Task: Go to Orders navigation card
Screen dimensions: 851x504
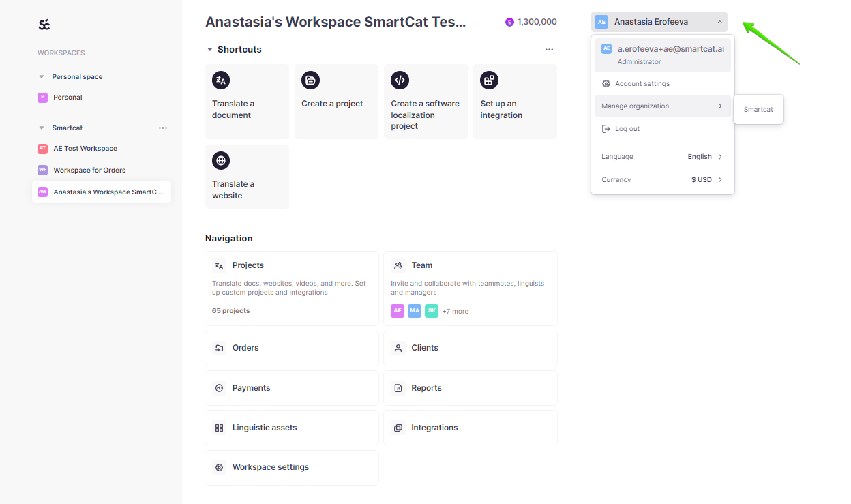Action: tap(292, 349)
